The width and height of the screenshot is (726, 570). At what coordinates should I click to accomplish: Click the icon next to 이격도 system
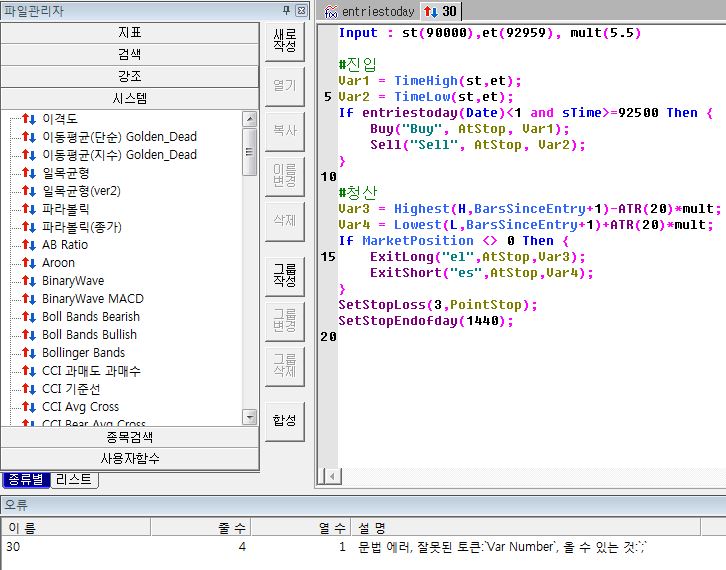[29, 119]
